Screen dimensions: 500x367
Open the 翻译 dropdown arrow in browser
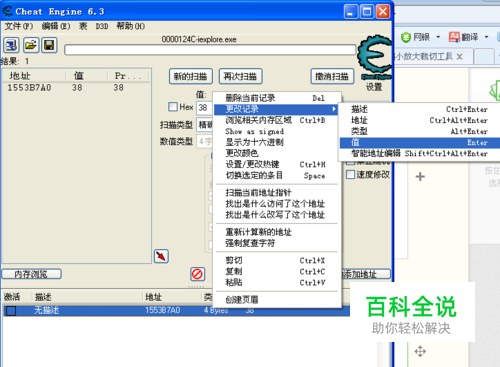(x=486, y=37)
